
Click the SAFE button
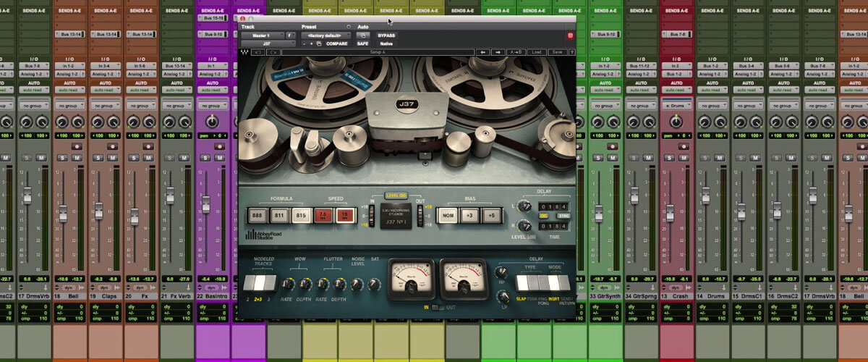point(362,43)
